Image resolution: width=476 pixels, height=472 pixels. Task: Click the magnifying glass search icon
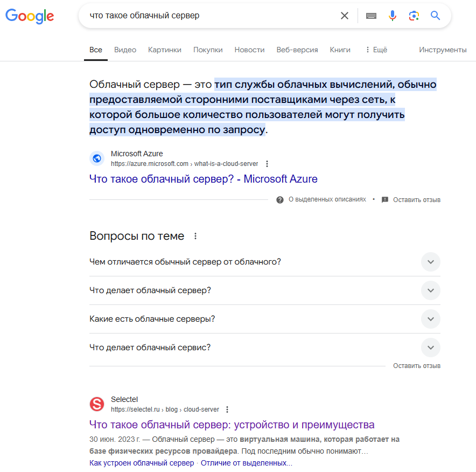[435, 16]
